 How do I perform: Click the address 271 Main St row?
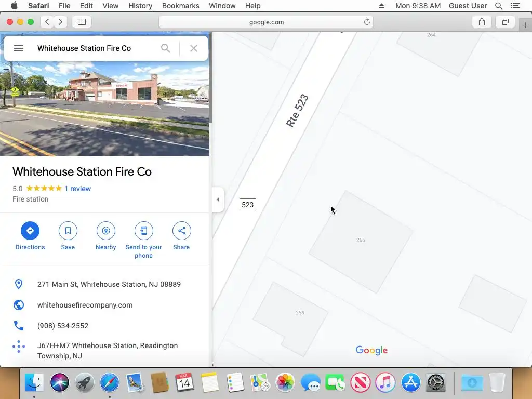104,284
